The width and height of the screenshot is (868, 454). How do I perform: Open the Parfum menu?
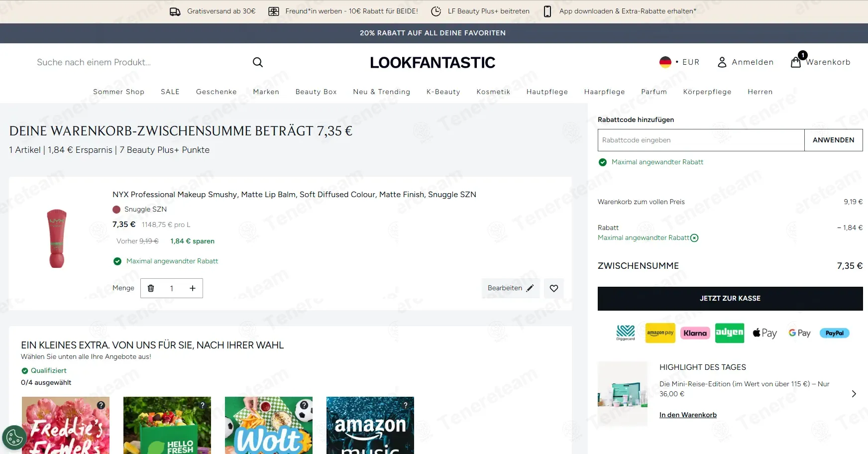coord(654,92)
